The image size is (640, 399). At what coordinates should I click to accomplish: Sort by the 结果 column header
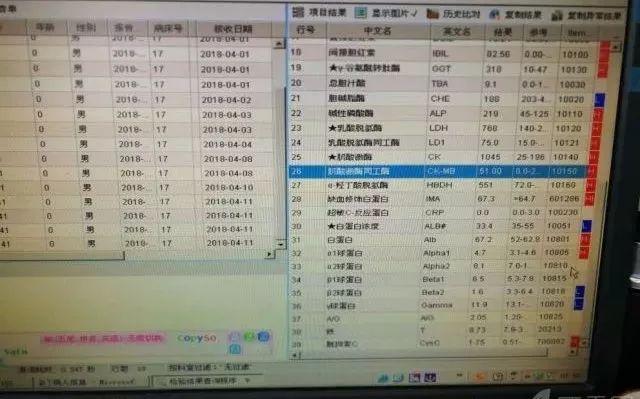pos(502,32)
